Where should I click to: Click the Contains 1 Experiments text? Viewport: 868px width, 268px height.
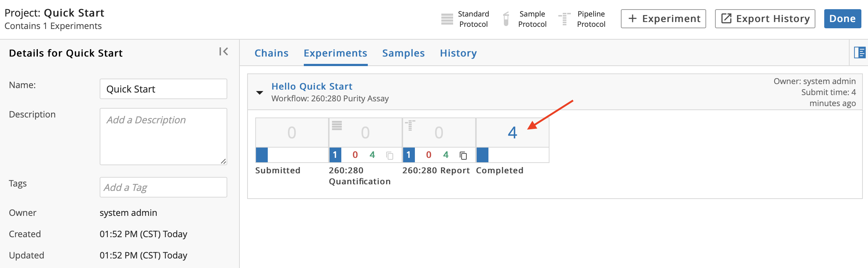pos(53,26)
